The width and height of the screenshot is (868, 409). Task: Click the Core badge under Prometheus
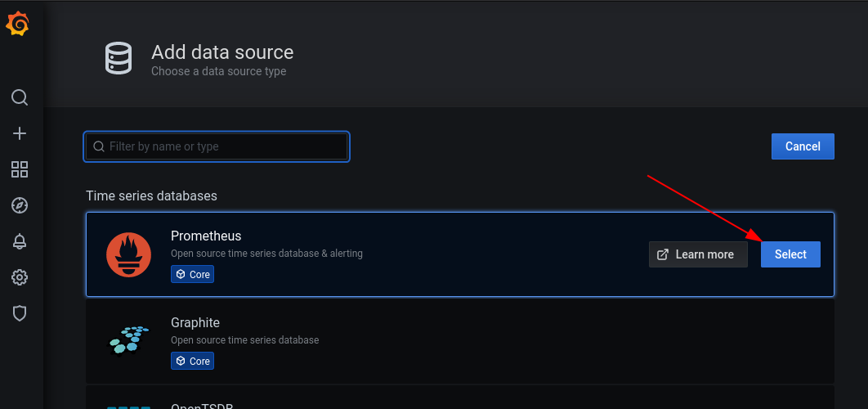(192, 274)
